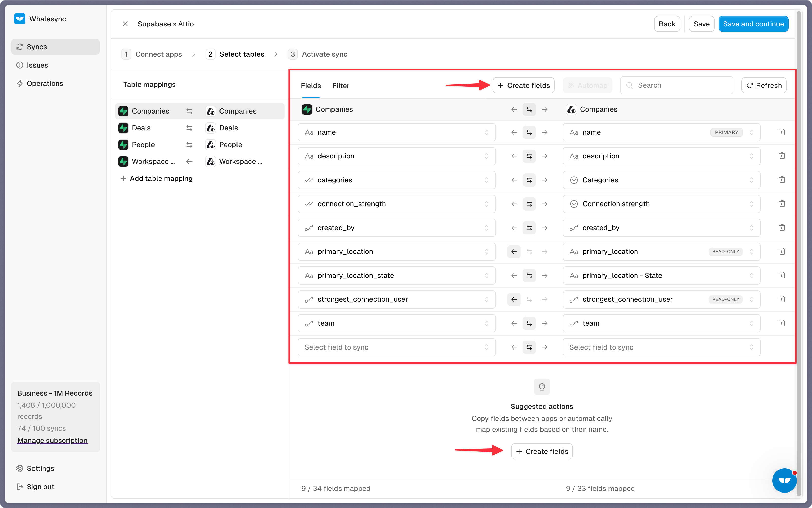
Task: Delete the primary_location_state field mapping
Action: (x=782, y=275)
